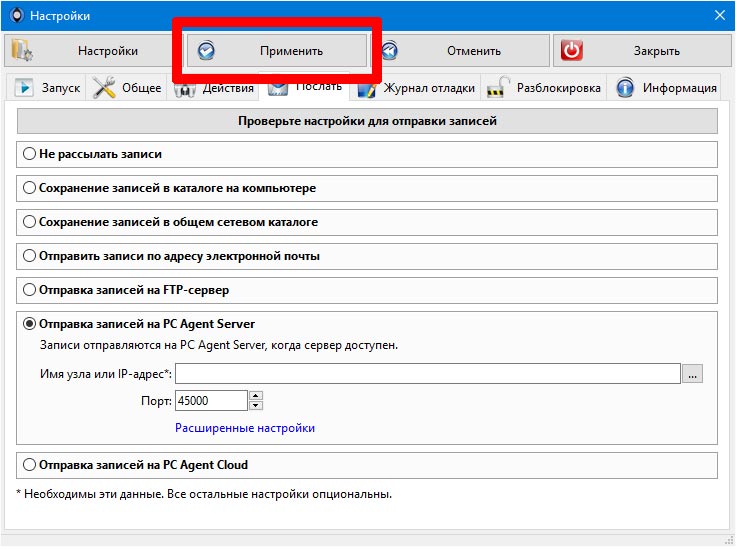The height and width of the screenshot is (547, 736).
Task: Switch to the Журнал отладки tab
Action: point(416,88)
